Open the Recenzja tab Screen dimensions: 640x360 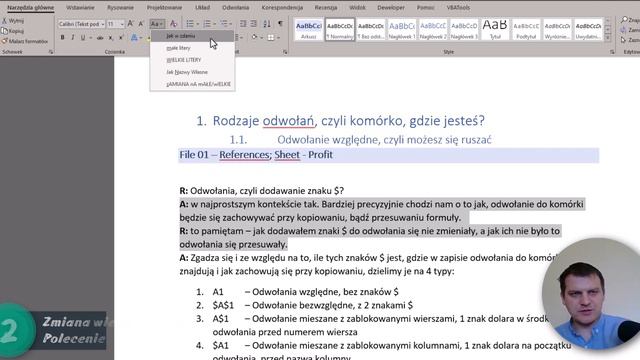(x=326, y=7)
